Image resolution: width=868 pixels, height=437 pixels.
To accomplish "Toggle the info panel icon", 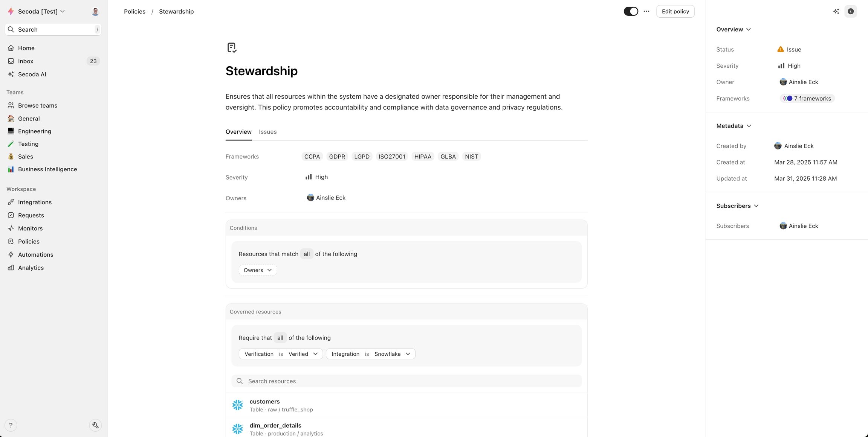I will [851, 11].
